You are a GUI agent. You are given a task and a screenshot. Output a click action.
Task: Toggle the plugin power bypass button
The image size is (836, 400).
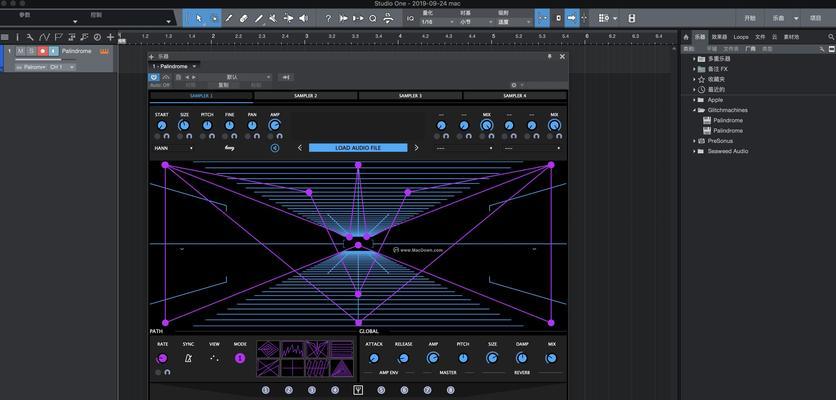pyautogui.click(x=154, y=77)
